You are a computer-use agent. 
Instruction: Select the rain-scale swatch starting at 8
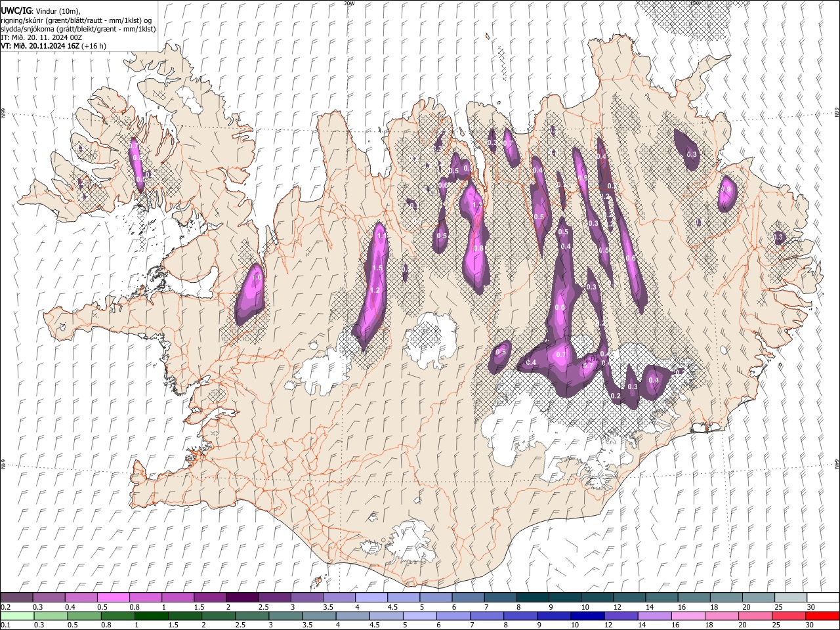point(520,616)
